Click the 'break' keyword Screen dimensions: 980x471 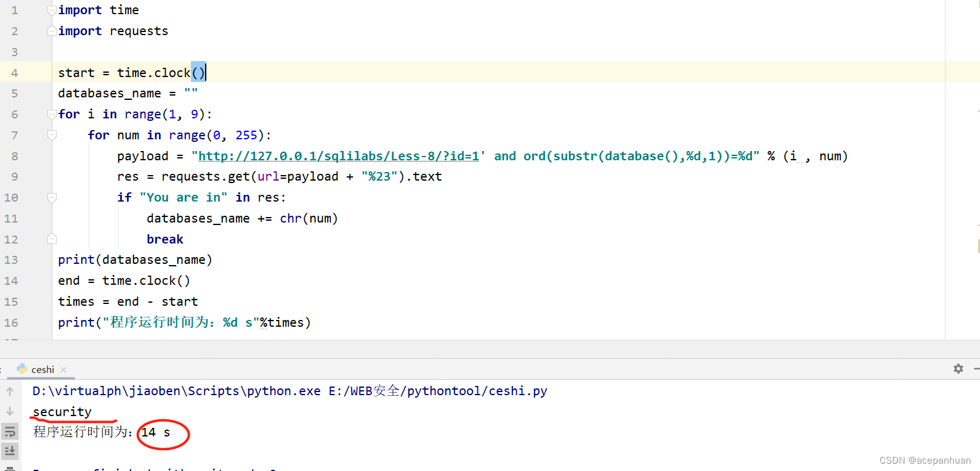point(165,239)
